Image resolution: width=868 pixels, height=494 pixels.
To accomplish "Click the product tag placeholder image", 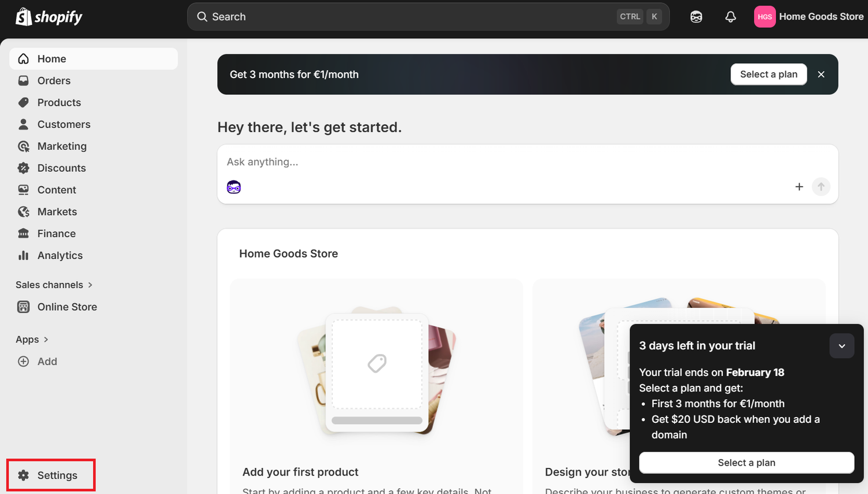I will [377, 363].
